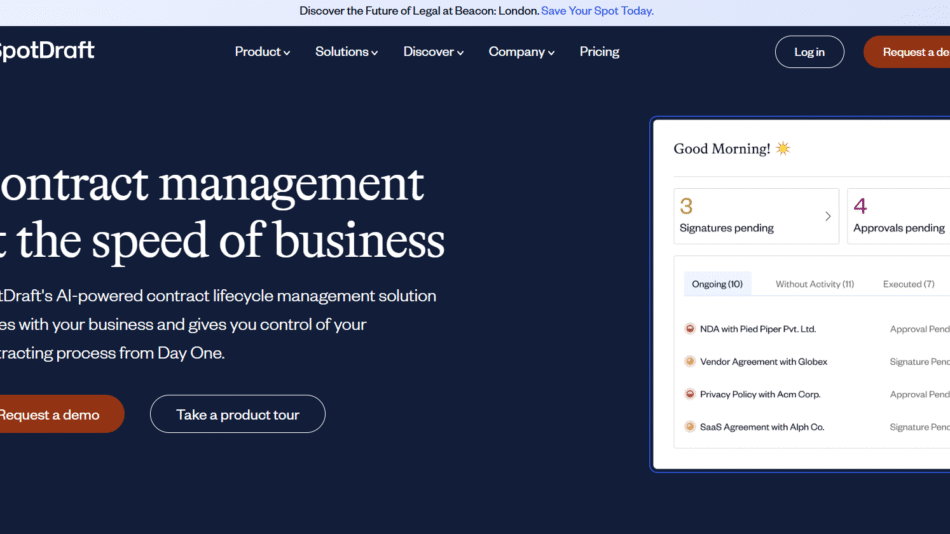Screen dimensions: 950x534
Task: Click Approval Pending status on Privacy Policy row
Action: 920,394
